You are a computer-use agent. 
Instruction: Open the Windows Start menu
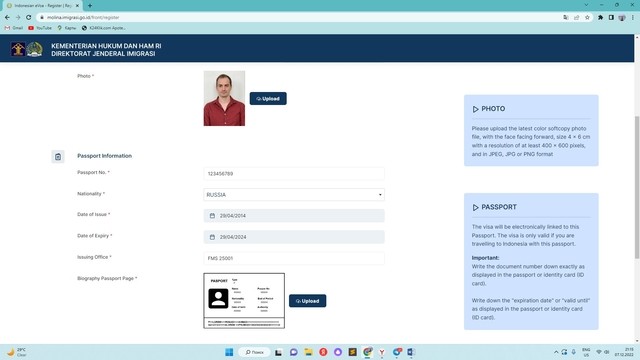coord(229,352)
